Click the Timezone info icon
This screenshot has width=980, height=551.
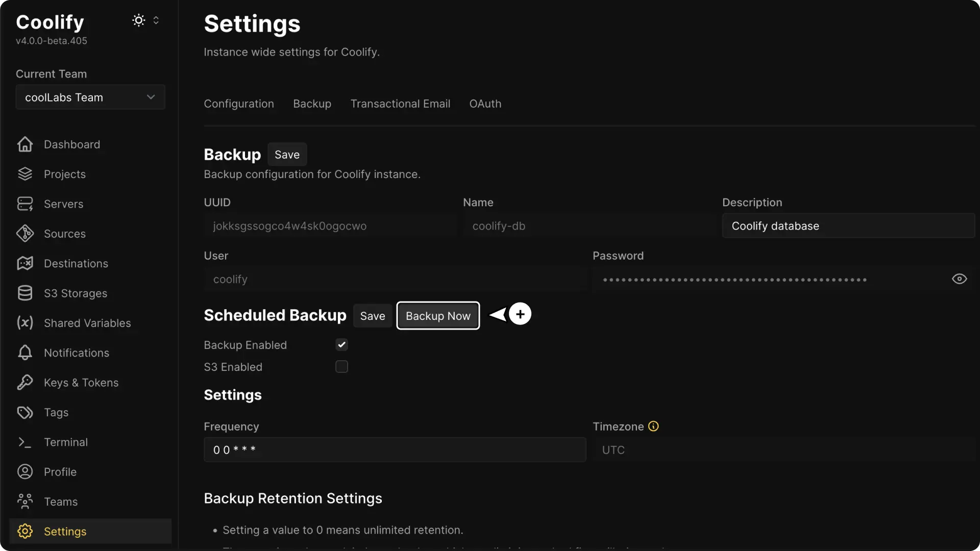(x=654, y=426)
